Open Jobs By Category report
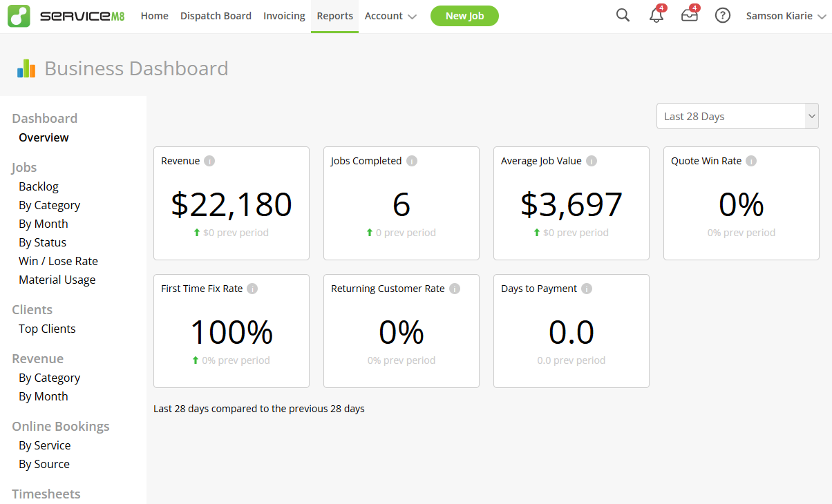832x504 pixels. click(50, 205)
